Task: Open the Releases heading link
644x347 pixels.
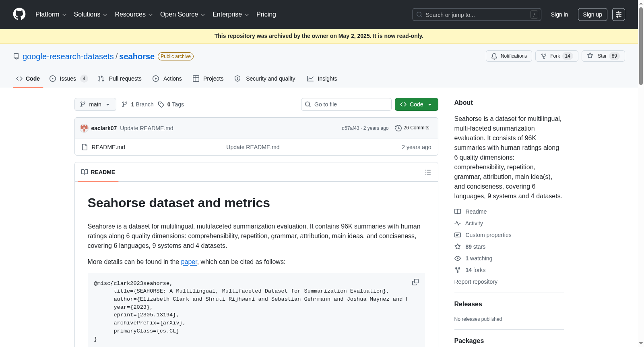Action: 468,304
